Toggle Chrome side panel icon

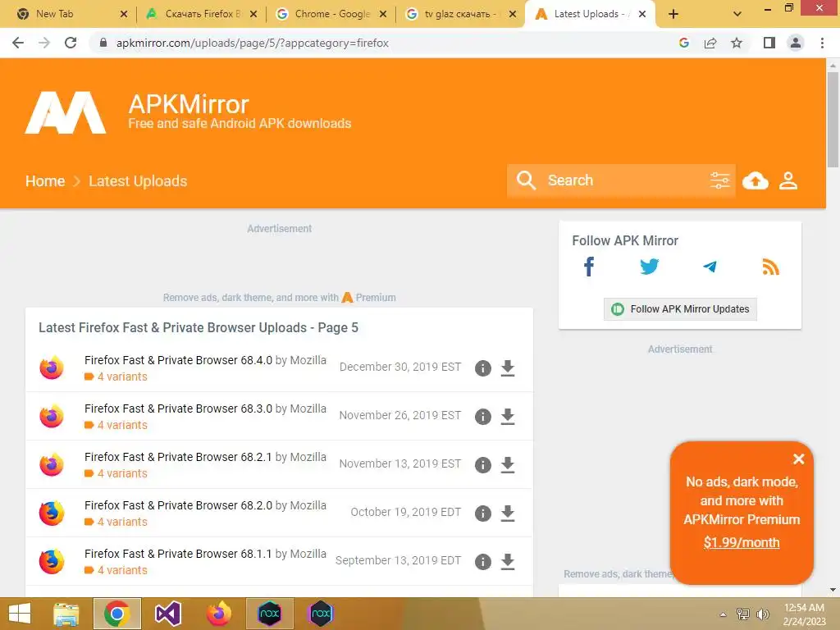point(769,43)
